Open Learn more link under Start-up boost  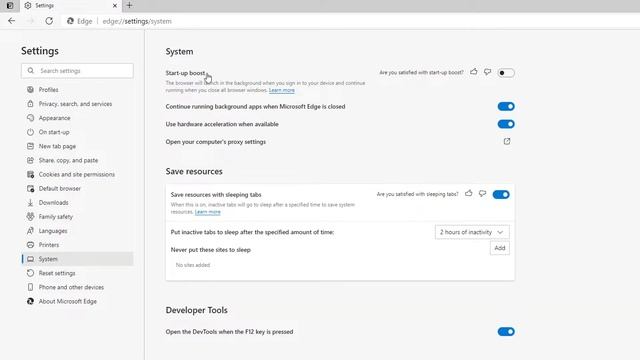[x=282, y=90]
